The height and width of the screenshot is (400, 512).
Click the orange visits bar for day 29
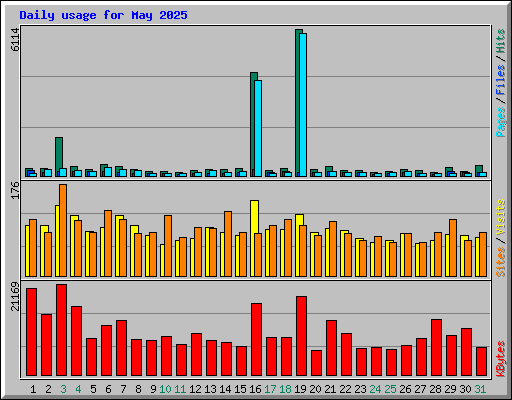pos(453,248)
